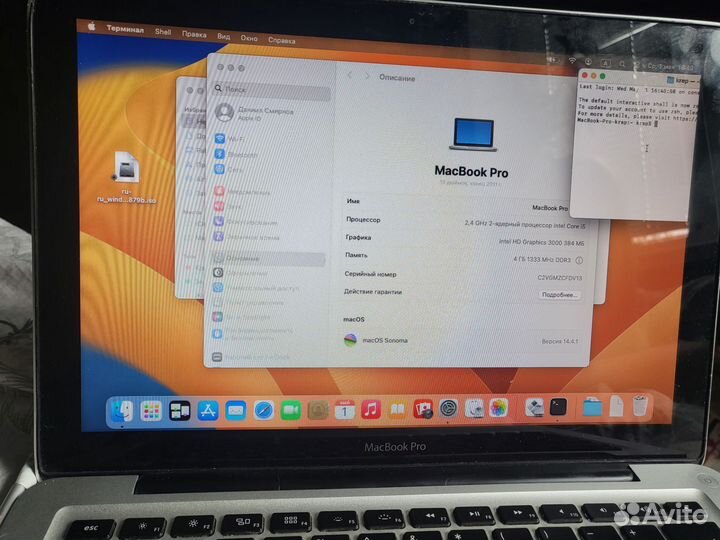Go back with the Settings back arrow
Image resolution: width=720 pixels, height=540 pixels.
pos(350,75)
